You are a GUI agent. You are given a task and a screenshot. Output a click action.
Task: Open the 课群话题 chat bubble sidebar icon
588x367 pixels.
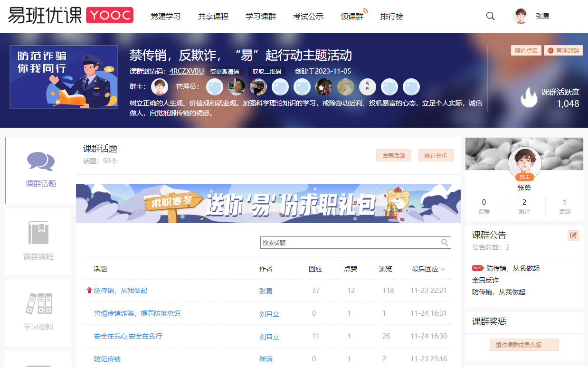click(41, 161)
